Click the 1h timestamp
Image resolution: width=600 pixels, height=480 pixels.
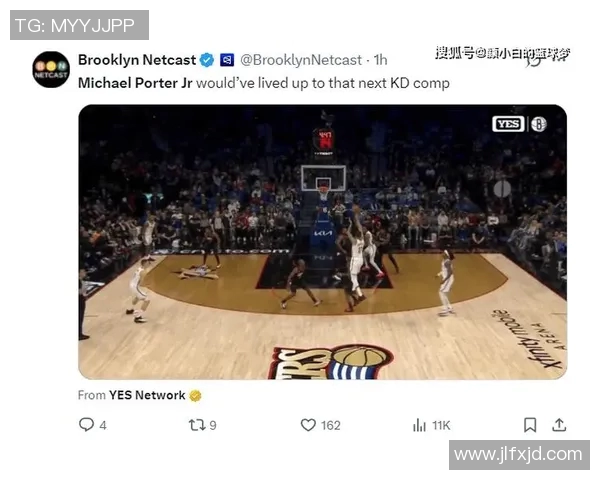pos(380,60)
